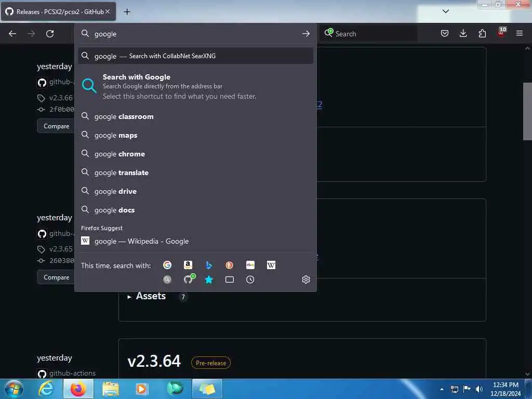Viewport: 532px width, 399px height.
Task: Select the Search with Google shortcut tip
Action: click(195, 87)
